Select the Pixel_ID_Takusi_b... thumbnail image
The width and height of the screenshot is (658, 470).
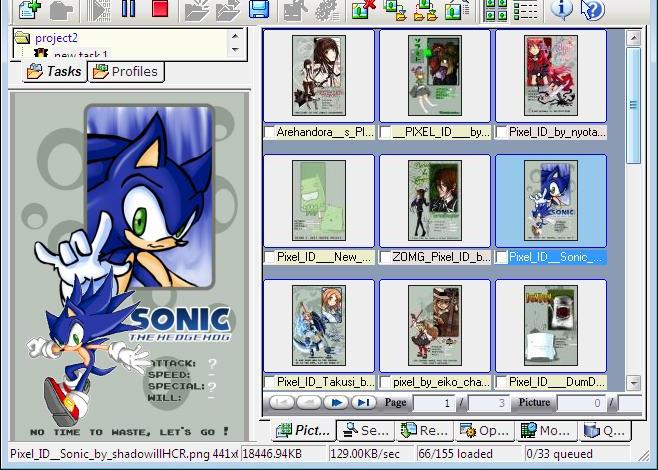pyautogui.click(x=319, y=326)
